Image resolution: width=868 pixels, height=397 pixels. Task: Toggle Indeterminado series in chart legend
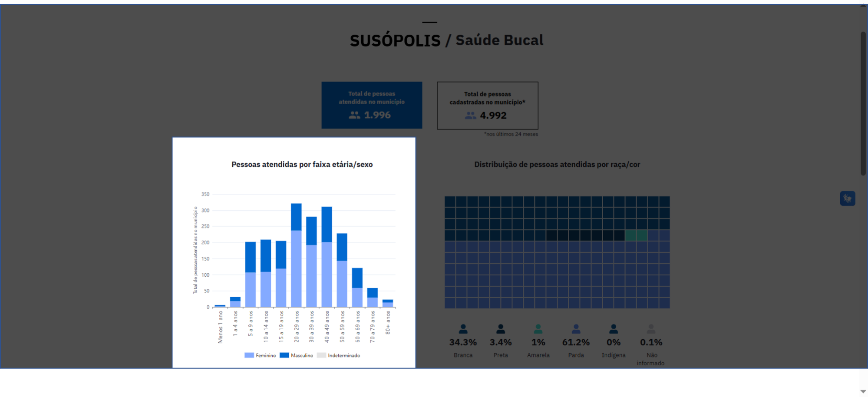[x=338, y=355]
